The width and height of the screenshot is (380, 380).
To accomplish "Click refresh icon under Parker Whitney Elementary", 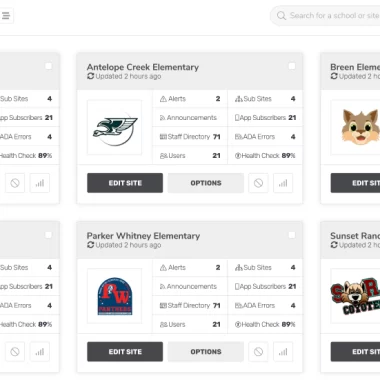I will coord(91,245).
